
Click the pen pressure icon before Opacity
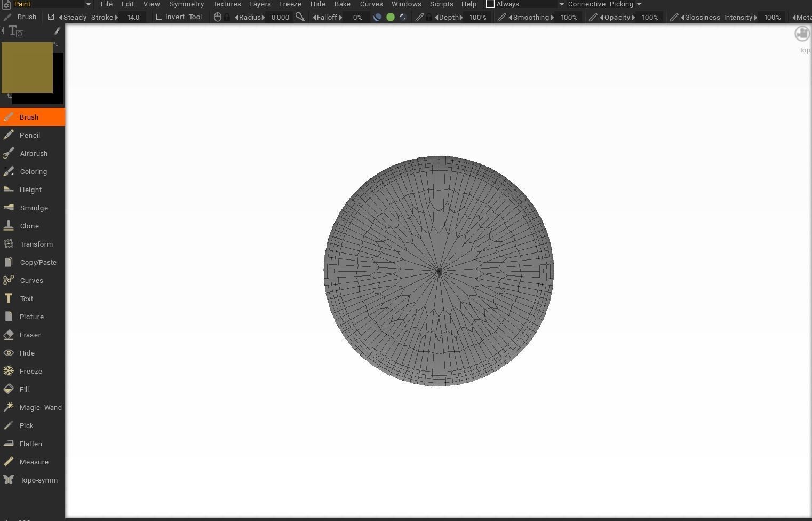click(593, 17)
